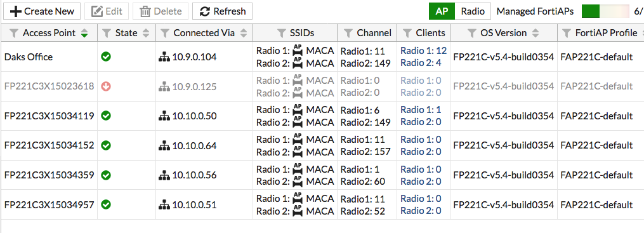Image resolution: width=644 pixels, height=233 pixels.
Task: Click network icon beside 10.10.0.50
Action: tap(164, 116)
